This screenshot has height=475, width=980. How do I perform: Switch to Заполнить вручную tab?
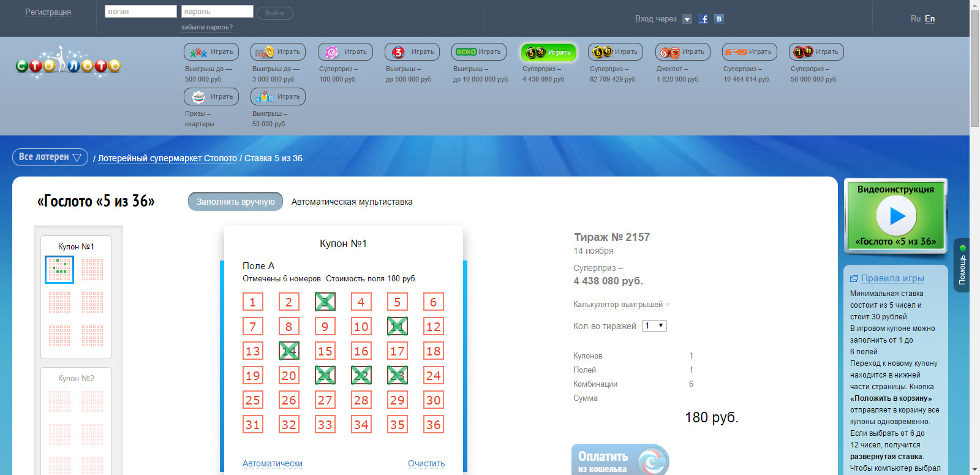tap(235, 202)
